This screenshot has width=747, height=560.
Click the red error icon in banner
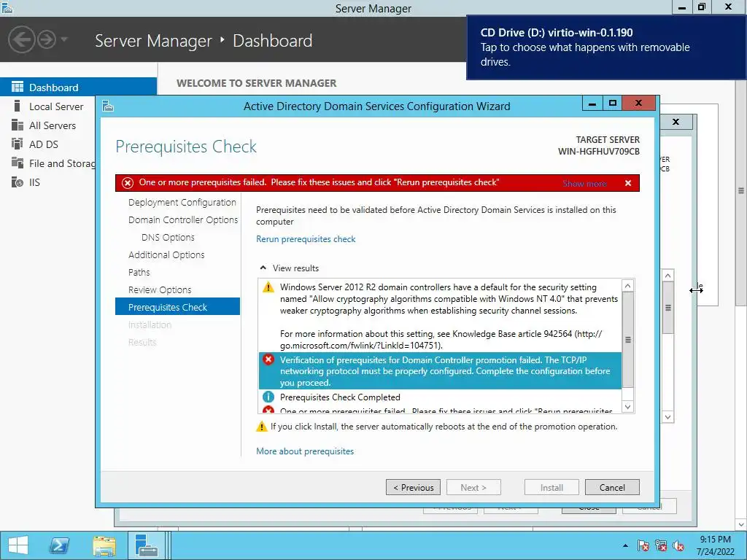[x=127, y=183]
